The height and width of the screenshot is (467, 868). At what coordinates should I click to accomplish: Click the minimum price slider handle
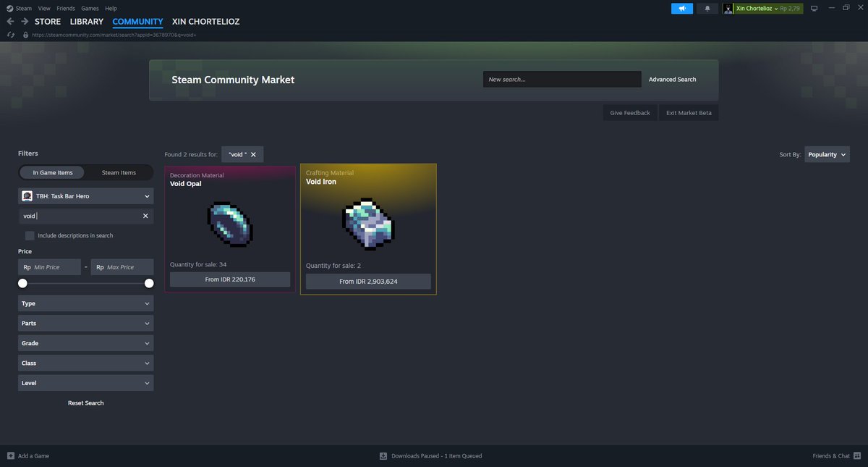(x=22, y=283)
